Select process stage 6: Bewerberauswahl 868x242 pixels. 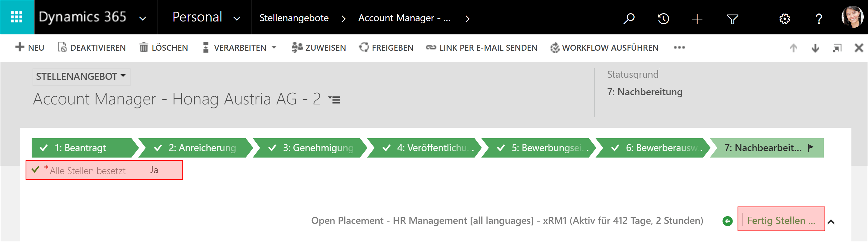point(653,148)
